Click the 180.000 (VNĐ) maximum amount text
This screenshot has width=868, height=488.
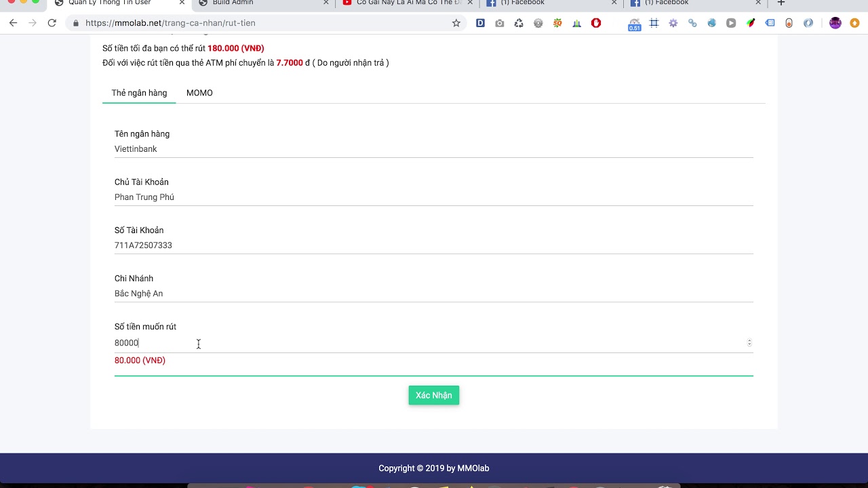[236, 49]
